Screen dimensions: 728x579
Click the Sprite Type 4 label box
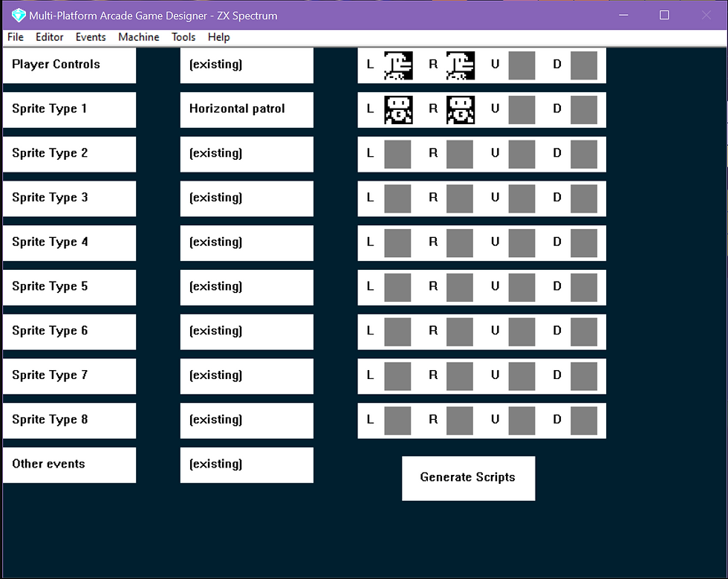69,243
